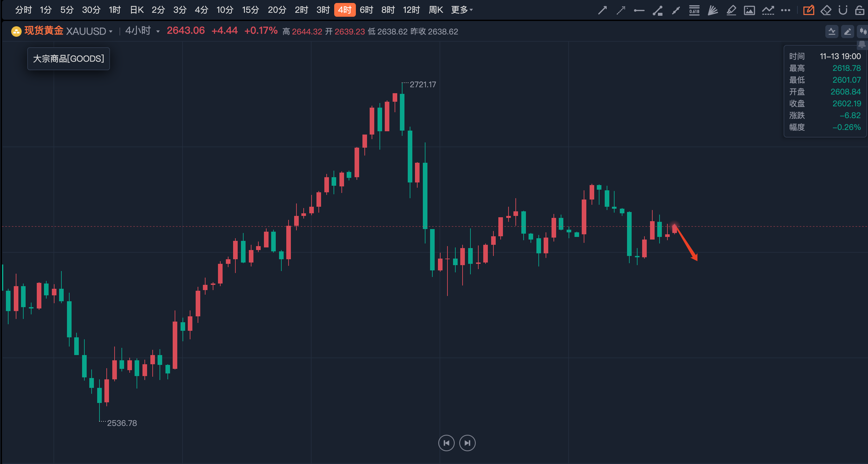Select the highlighter marker tool
The width and height of the screenshot is (868, 464).
point(731,11)
